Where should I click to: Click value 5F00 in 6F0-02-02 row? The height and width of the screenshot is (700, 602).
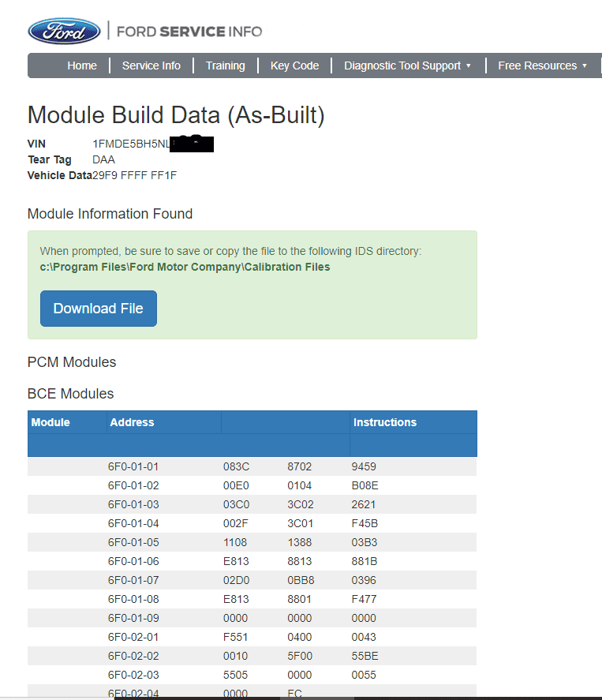pyautogui.click(x=300, y=657)
